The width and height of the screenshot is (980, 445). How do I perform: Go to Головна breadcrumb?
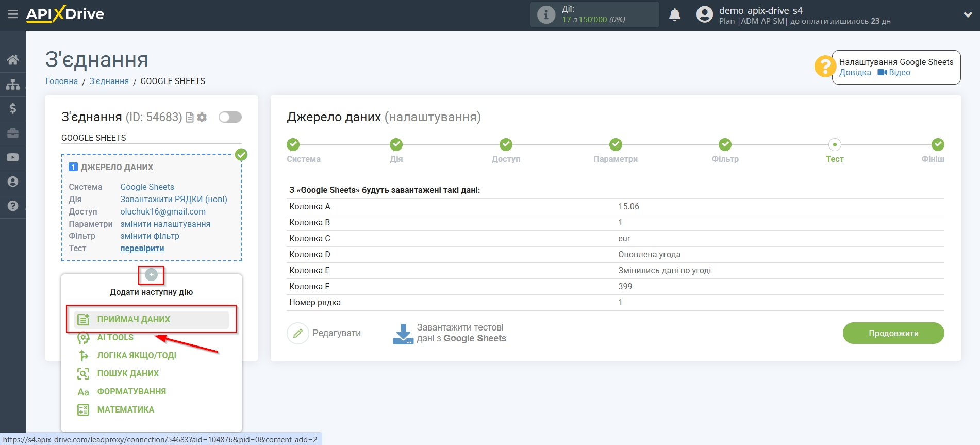(x=62, y=81)
